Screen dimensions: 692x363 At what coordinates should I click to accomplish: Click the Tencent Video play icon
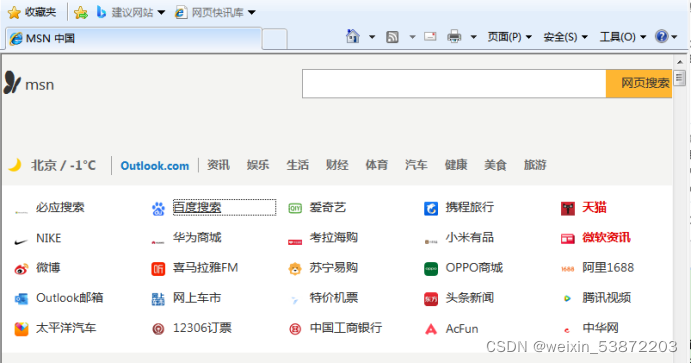pyautogui.click(x=568, y=299)
